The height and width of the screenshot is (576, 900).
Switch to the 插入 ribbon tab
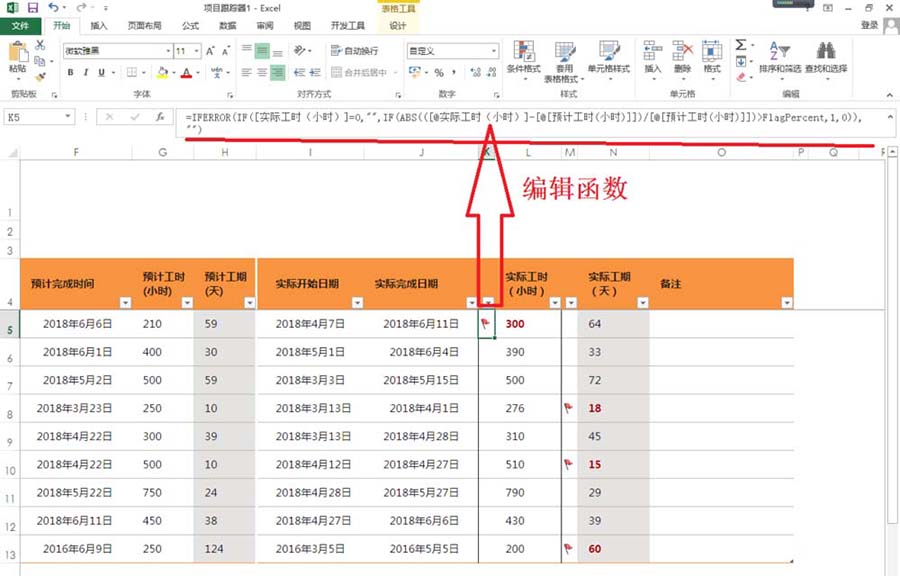(x=97, y=26)
